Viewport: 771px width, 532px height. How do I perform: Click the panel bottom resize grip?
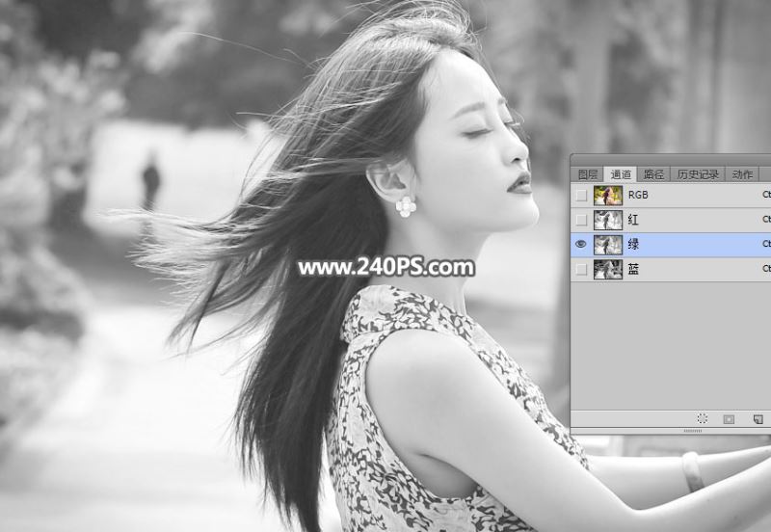(693, 431)
